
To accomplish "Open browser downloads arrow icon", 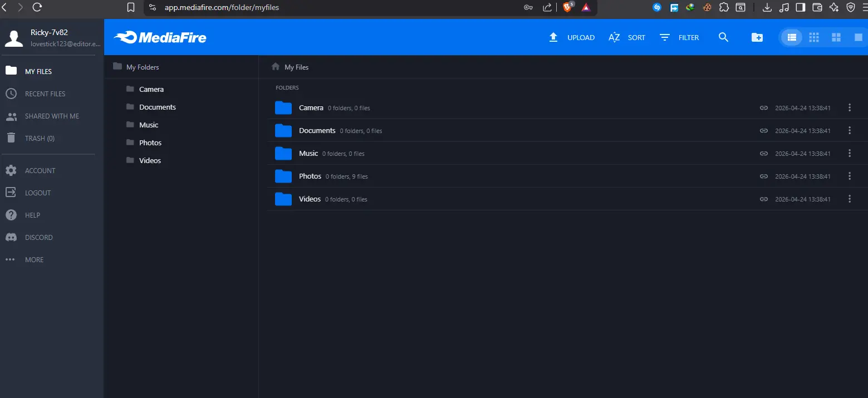I will pos(767,7).
